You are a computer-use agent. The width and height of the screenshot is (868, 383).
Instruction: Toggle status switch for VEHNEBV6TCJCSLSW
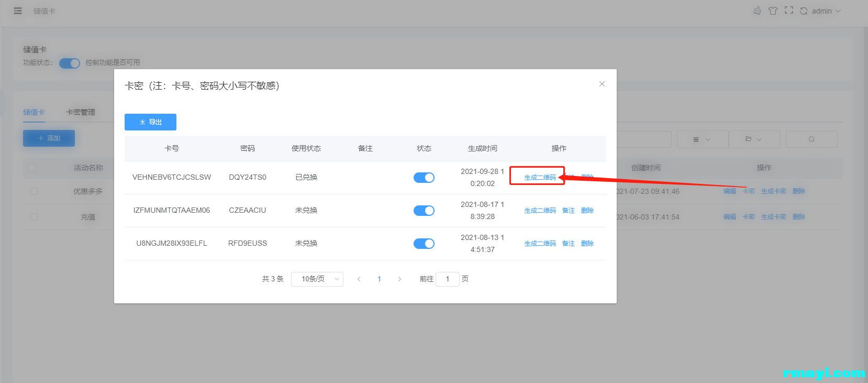click(424, 178)
